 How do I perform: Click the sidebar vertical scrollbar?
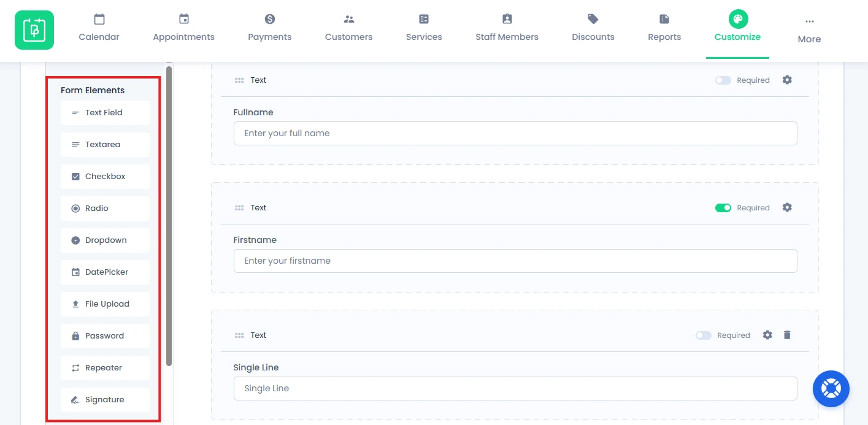169,215
